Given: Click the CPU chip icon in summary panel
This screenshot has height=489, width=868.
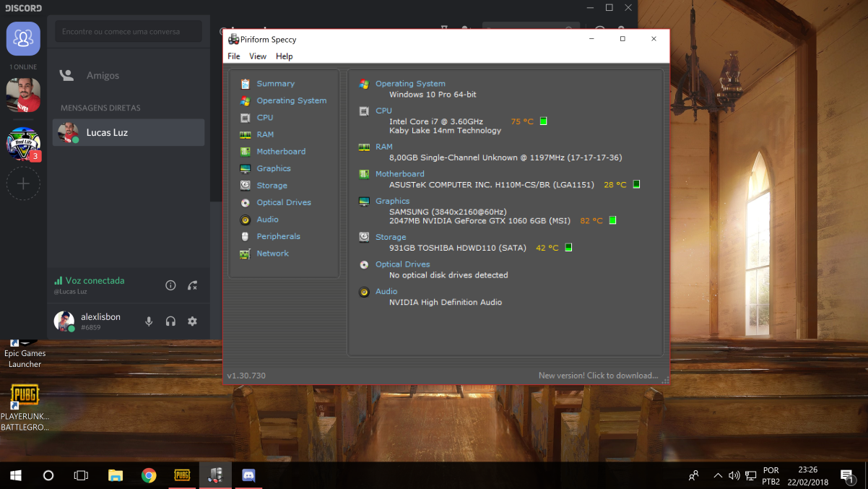Looking at the screenshot, I should tap(364, 111).
